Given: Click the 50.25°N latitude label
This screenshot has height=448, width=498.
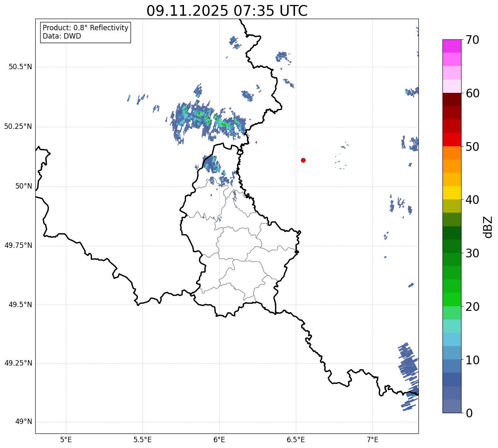Looking at the screenshot, I should point(18,126).
